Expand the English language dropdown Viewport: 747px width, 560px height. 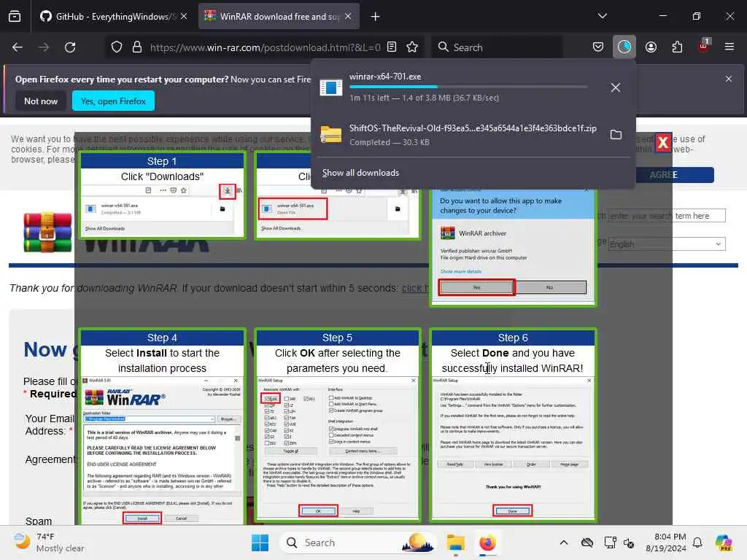coord(667,244)
